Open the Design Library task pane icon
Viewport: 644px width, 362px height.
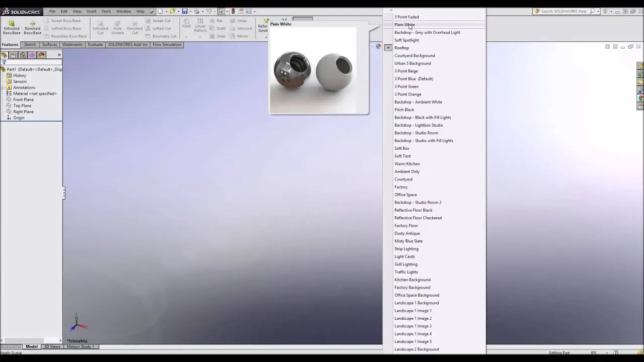tap(640, 74)
